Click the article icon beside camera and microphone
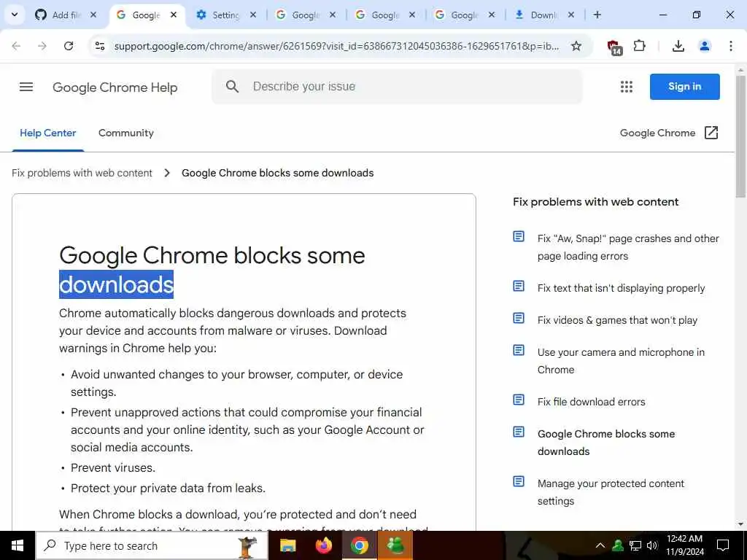747x560 pixels. pos(519,350)
